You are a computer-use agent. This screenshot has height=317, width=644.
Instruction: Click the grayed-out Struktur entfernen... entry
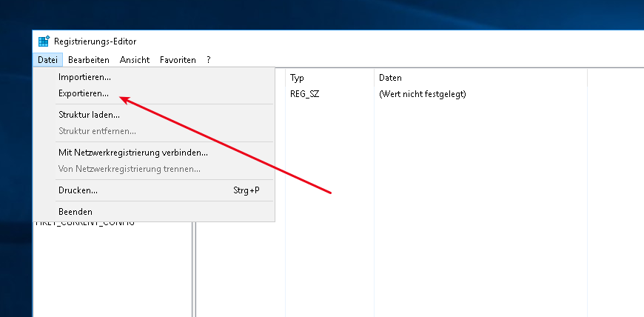[x=154, y=132]
